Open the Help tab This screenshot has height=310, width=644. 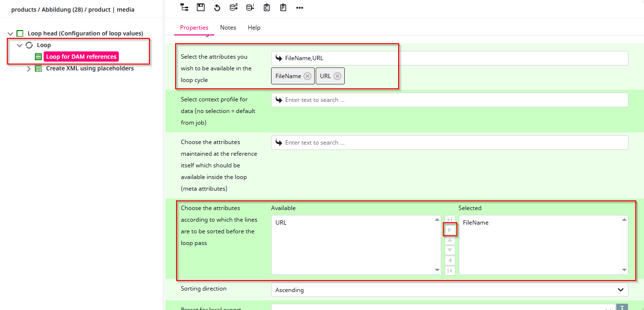coord(254,28)
